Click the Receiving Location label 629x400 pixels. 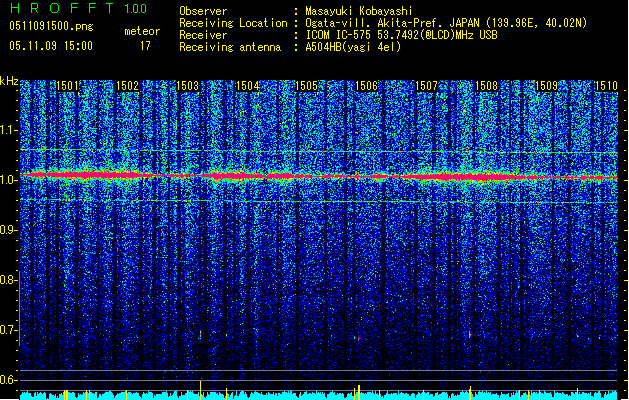(x=233, y=23)
